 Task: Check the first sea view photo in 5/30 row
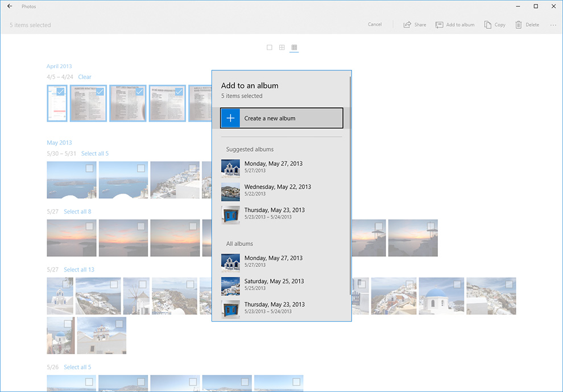coord(89,168)
